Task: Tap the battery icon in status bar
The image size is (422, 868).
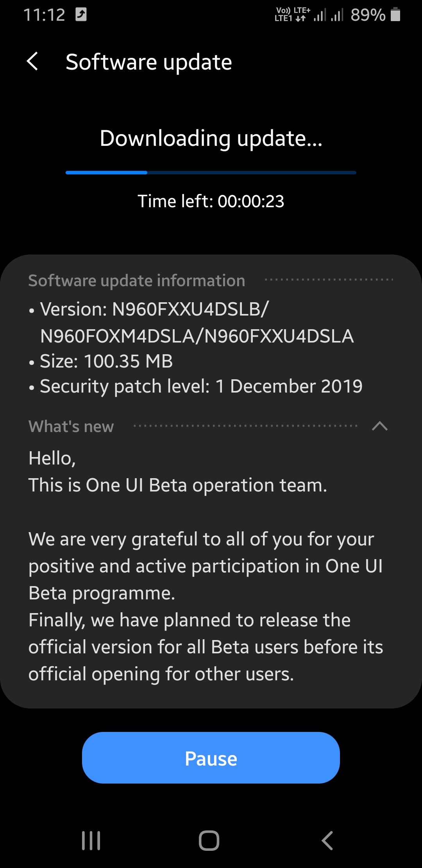Action: click(x=395, y=15)
